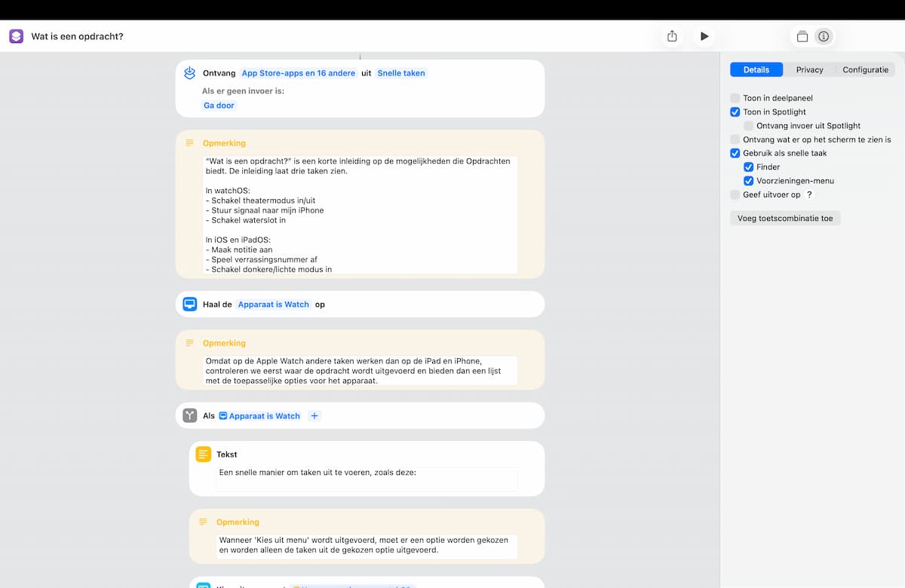The image size is (905, 588).
Task: Enable 'Toon in deelpaneel' checkbox
Action: (735, 98)
